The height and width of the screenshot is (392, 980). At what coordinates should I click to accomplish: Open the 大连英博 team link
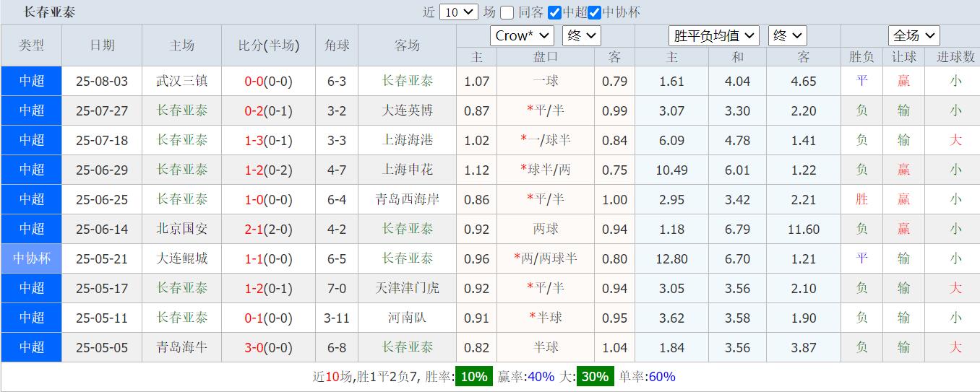click(x=407, y=110)
